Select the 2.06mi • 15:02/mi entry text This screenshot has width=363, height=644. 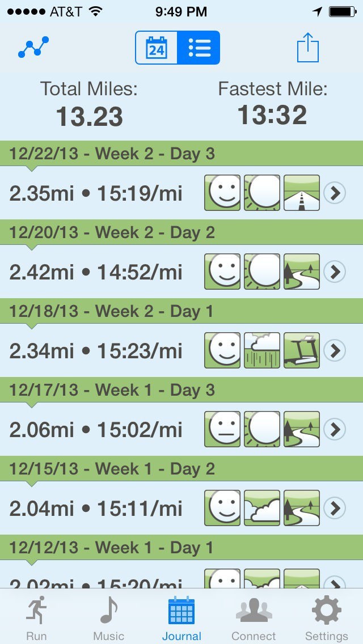(96, 430)
